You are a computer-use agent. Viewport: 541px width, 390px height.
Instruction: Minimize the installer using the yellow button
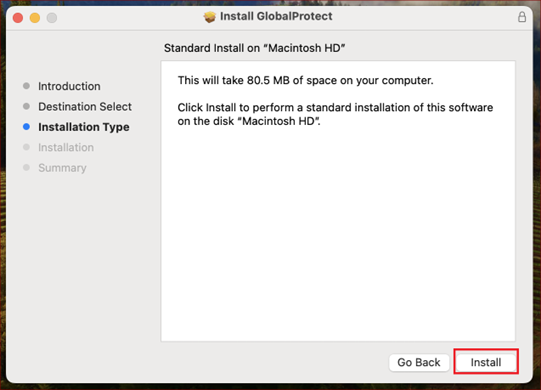click(35, 18)
